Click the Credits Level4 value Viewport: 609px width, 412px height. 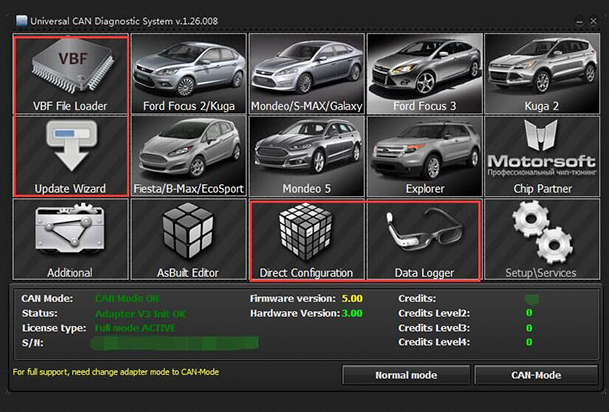pos(529,342)
